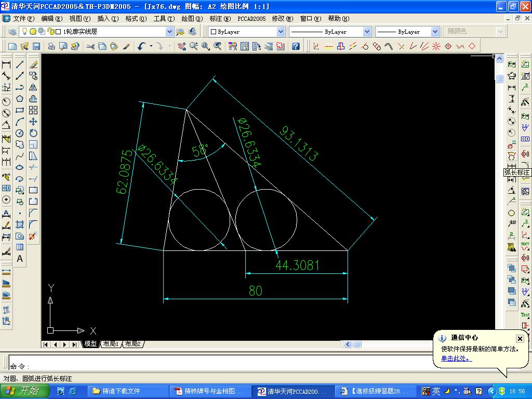Select the Erase modify tool
Screen dimensions: 532x399
coord(33,64)
